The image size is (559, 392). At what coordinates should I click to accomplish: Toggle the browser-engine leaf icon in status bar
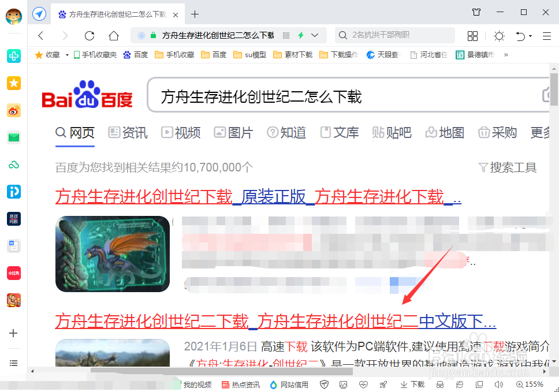(x=460, y=384)
